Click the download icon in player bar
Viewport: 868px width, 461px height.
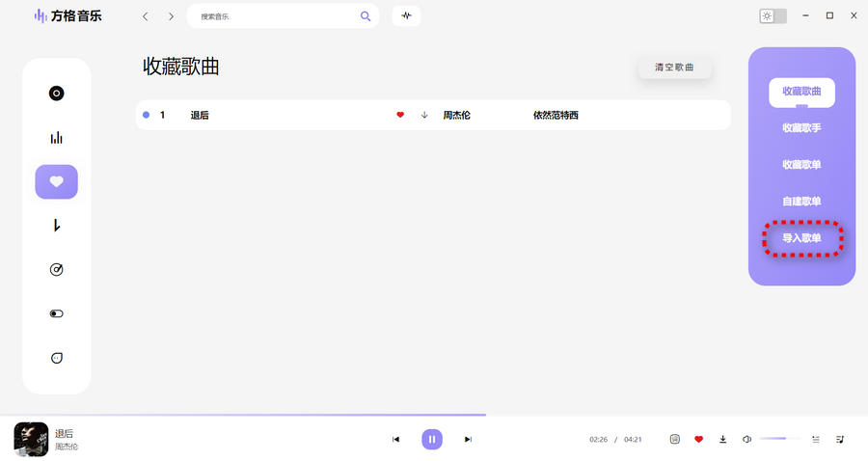(723, 439)
